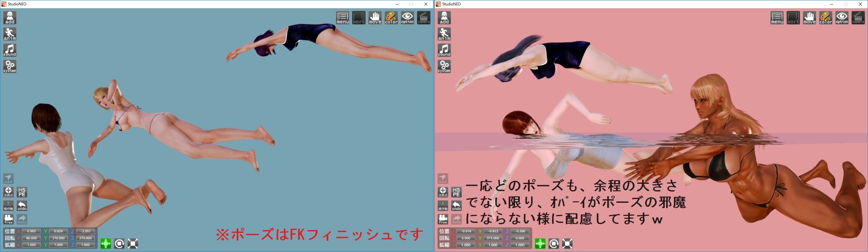
Task: Select scale gizmo mode in pink StudioNEO window
Action: click(567, 243)
